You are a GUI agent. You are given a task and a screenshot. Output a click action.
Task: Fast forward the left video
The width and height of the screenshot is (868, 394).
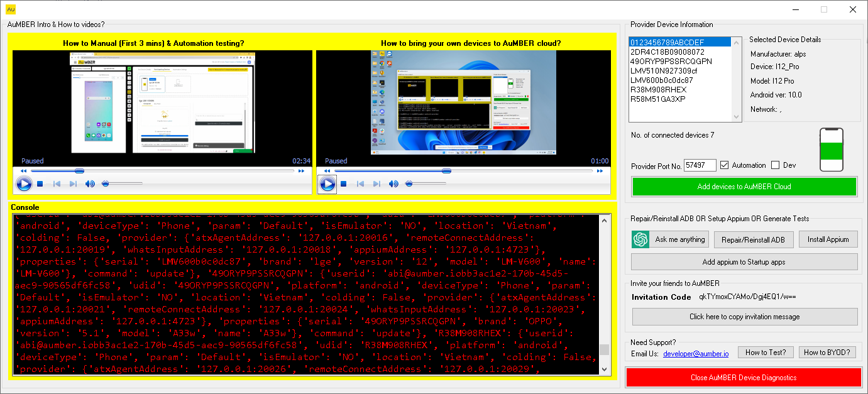tap(301, 171)
